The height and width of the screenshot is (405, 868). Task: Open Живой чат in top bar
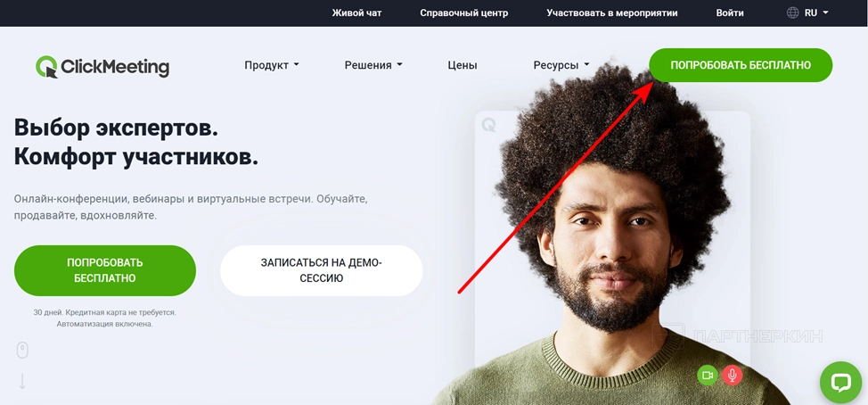[x=356, y=12]
